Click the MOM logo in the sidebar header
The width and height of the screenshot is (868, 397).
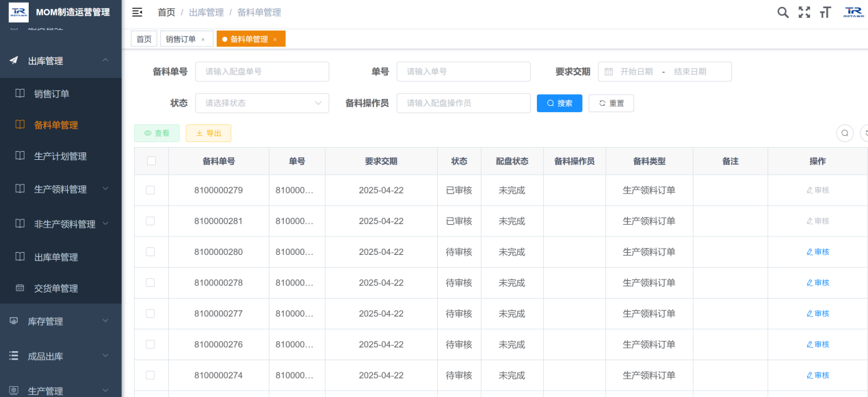tap(18, 12)
